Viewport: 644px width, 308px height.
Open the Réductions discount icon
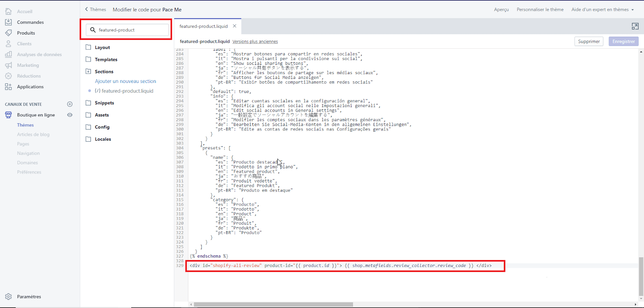pos(8,76)
